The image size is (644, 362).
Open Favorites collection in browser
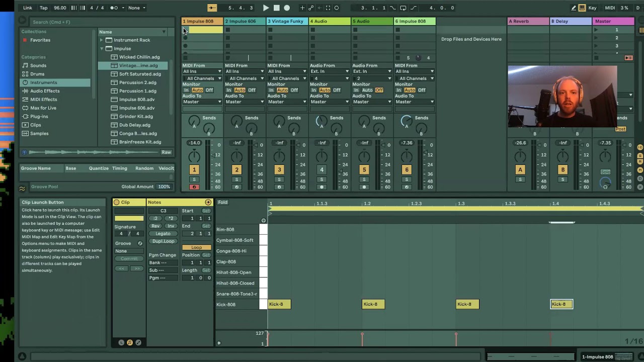coord(40,40)
